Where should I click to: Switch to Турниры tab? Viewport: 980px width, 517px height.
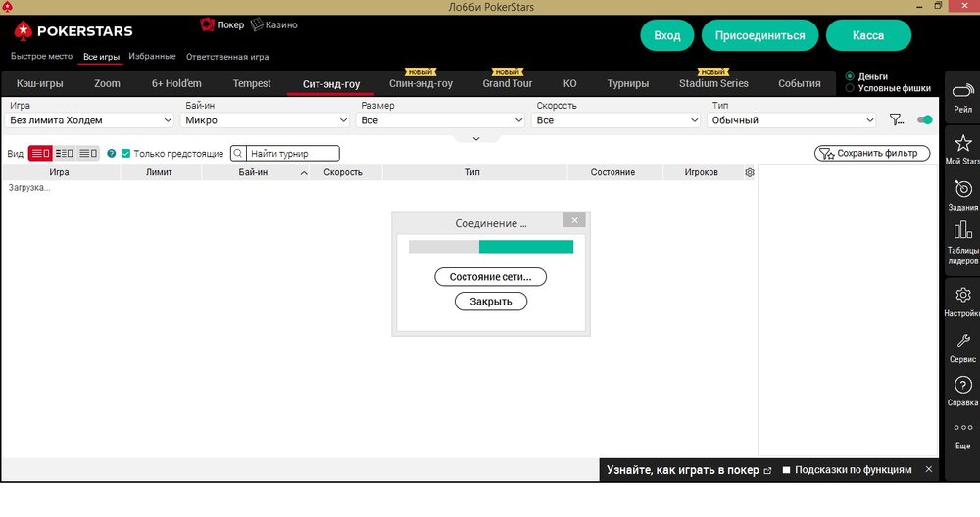click(627, 83)
